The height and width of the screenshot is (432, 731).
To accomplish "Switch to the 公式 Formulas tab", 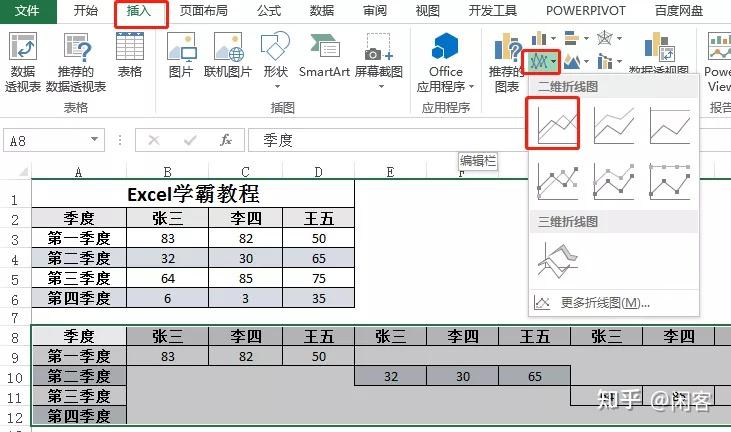I will [269, 11].
